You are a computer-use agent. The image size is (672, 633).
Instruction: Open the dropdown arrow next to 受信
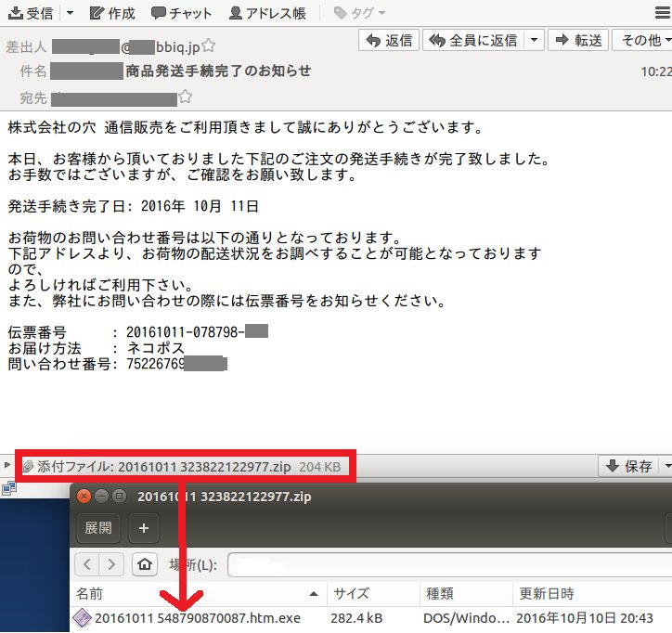(70, 13)
